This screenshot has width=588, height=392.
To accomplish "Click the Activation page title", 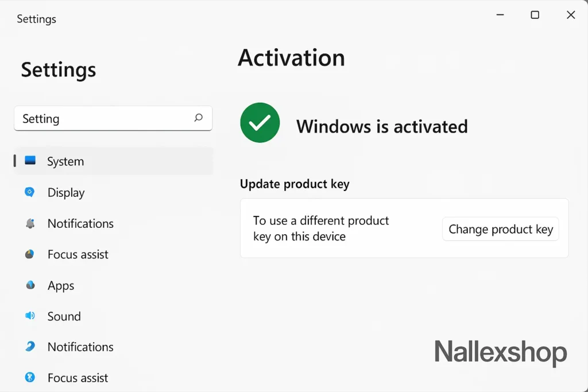I will (x=291, y=57).
